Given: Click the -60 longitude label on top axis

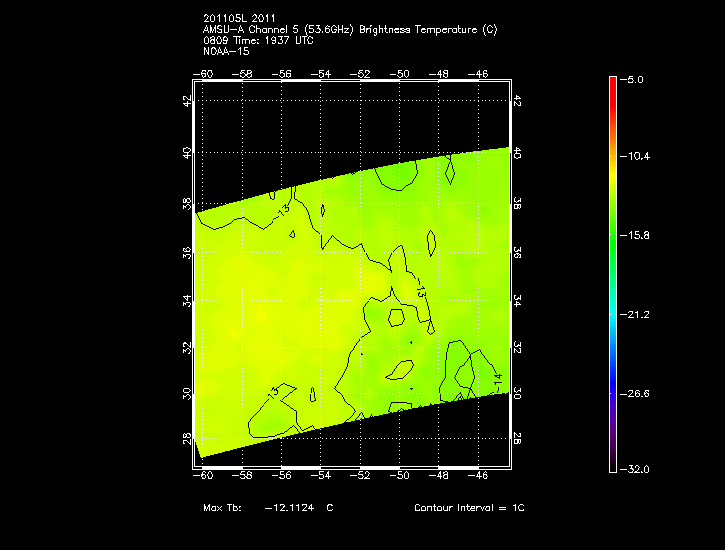Looking at the screenshot, I should click(x=205, y=73).
